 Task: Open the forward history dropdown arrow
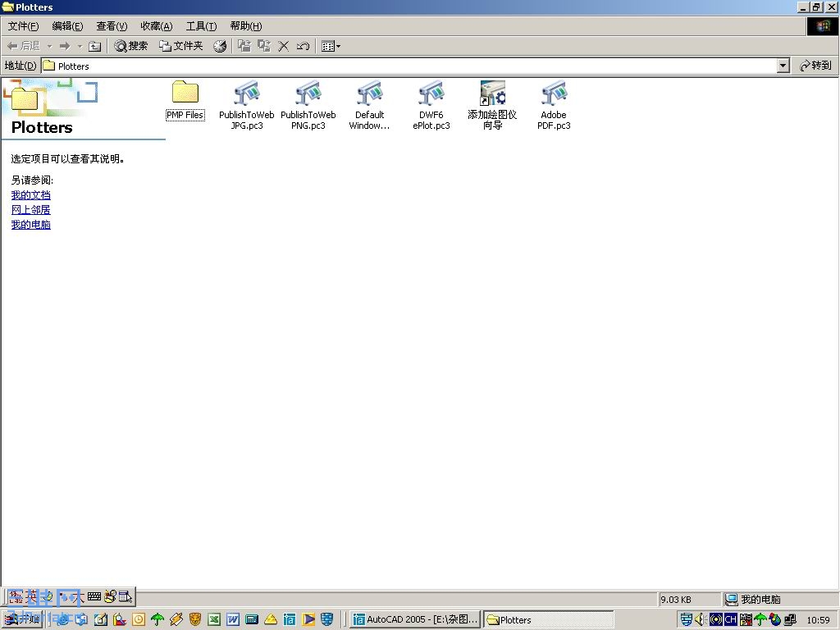point(80,47)
